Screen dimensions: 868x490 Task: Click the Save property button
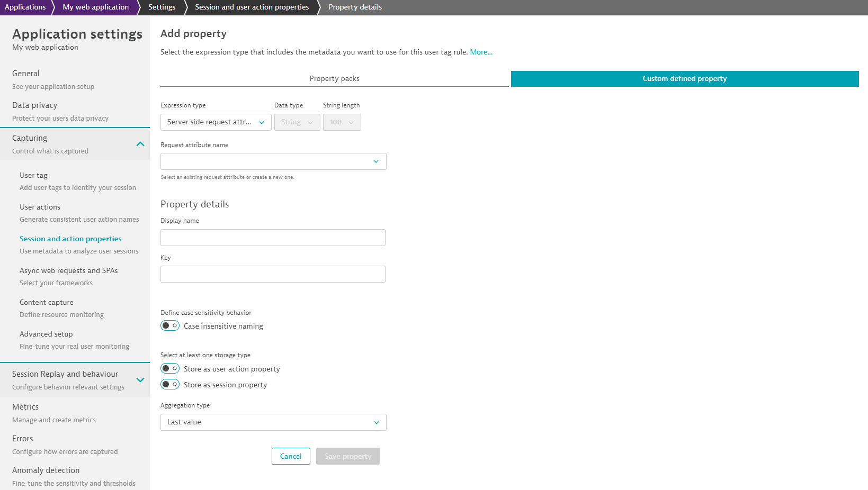348,456
